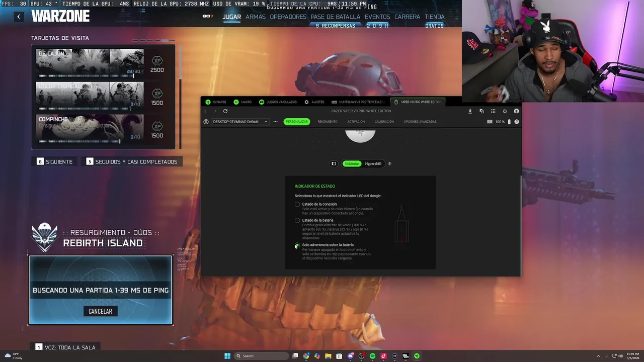Click Seguidos y casi completados
The image size is (644, 362).
[132, 161]
